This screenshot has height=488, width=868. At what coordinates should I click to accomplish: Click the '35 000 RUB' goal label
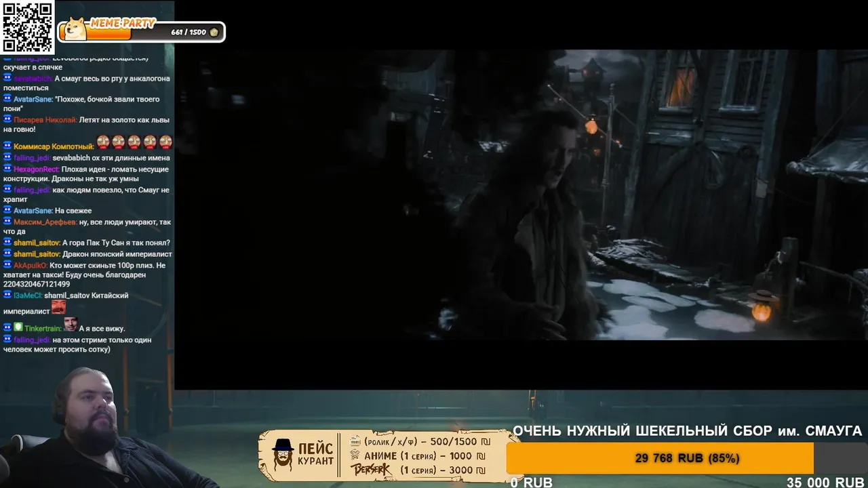coord(825,483)
